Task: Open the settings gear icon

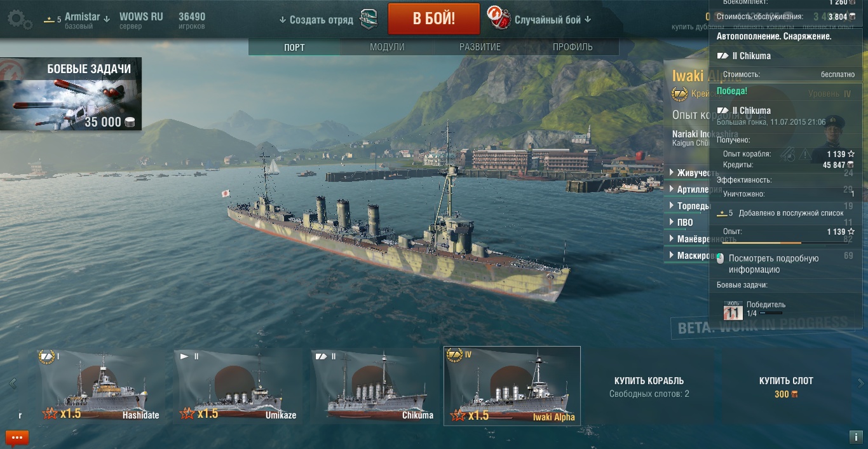Action: tap(20, 19)
